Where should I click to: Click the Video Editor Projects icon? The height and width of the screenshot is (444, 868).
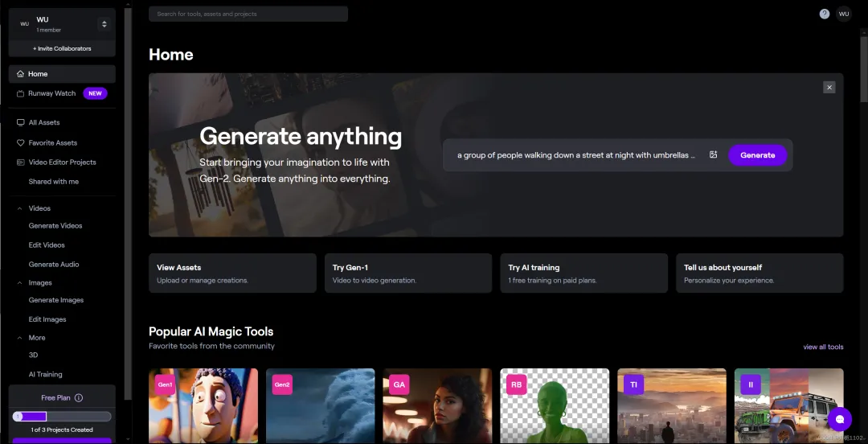[x=20, y=162]
